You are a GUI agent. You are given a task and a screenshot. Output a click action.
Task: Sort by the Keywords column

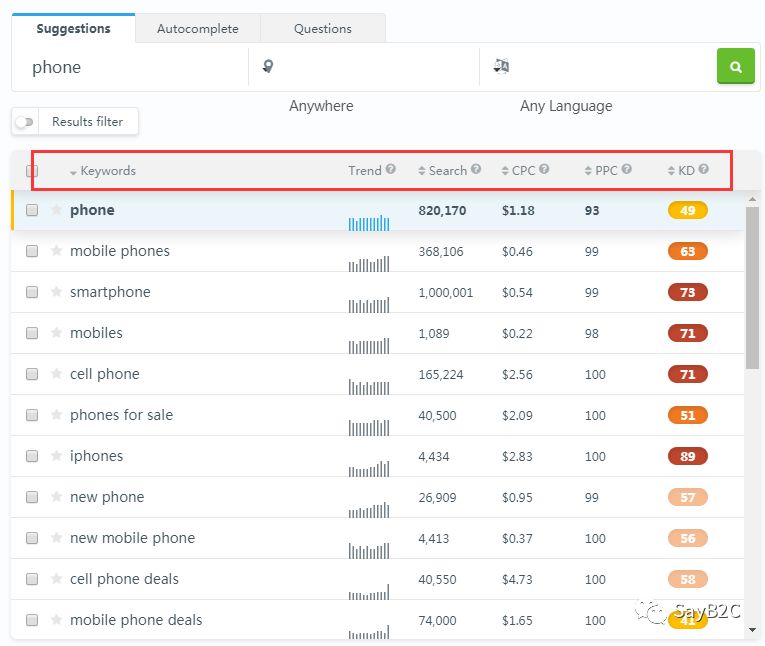point(107,171)
